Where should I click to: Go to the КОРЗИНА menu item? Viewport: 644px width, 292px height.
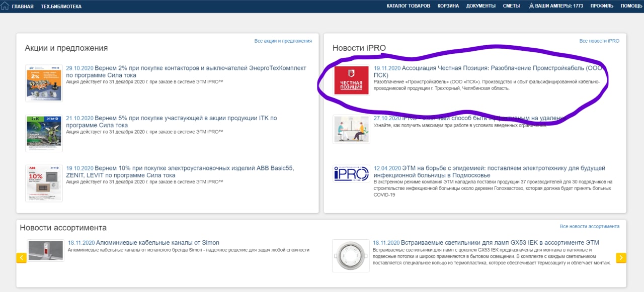(448, 6)
